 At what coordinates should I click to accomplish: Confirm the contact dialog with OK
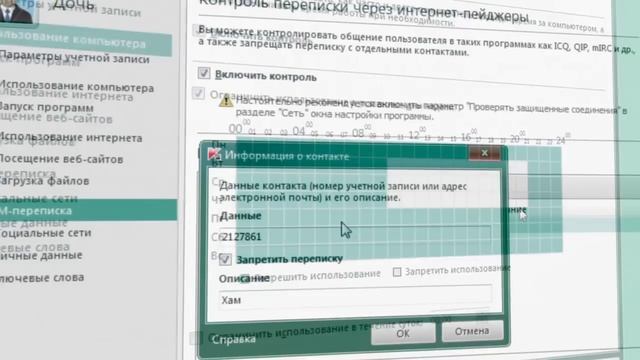[403, 333]
